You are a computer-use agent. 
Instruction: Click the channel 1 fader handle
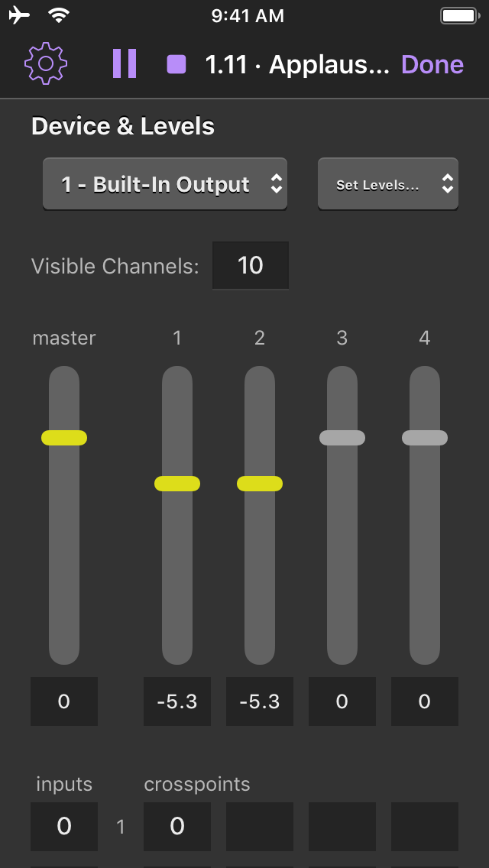click(x=177, y=484)
